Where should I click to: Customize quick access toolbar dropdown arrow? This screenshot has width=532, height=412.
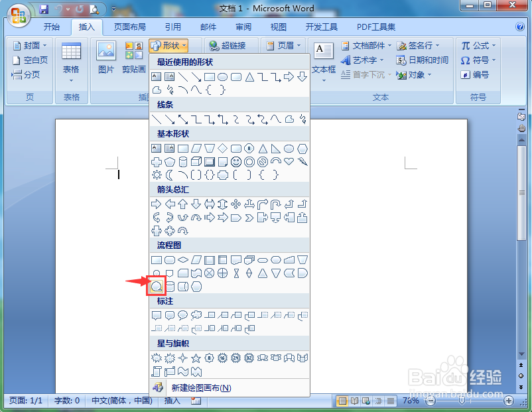point(113,9)
